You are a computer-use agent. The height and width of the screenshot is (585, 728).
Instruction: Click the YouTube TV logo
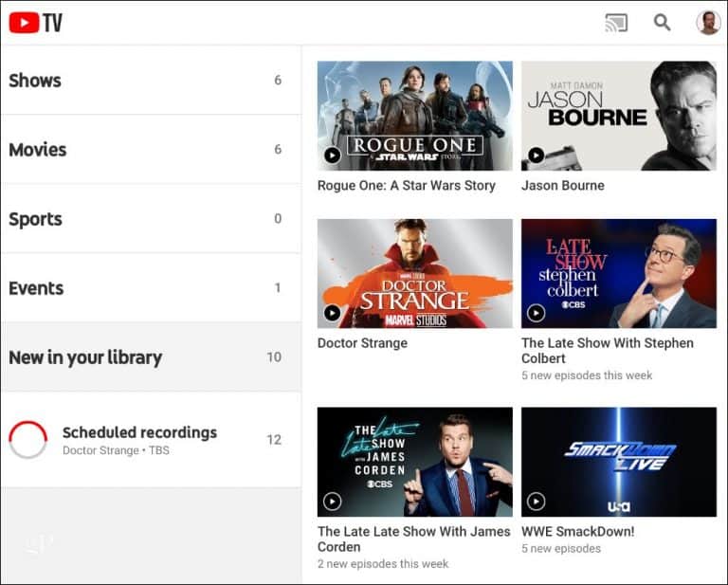point(36,22)
